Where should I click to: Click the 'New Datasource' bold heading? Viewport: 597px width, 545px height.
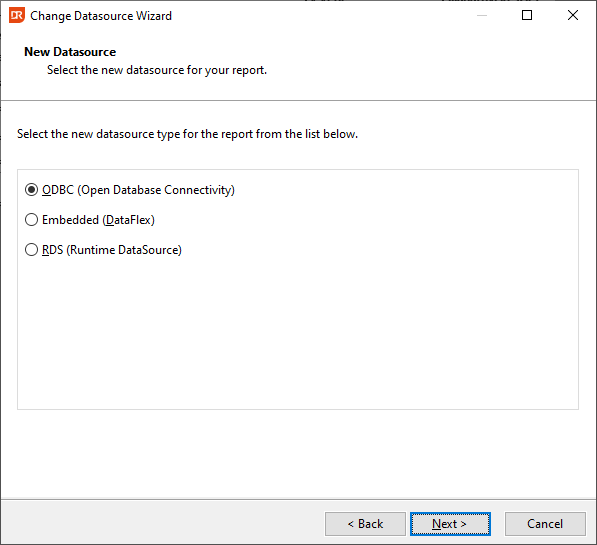tap(70, 52)
